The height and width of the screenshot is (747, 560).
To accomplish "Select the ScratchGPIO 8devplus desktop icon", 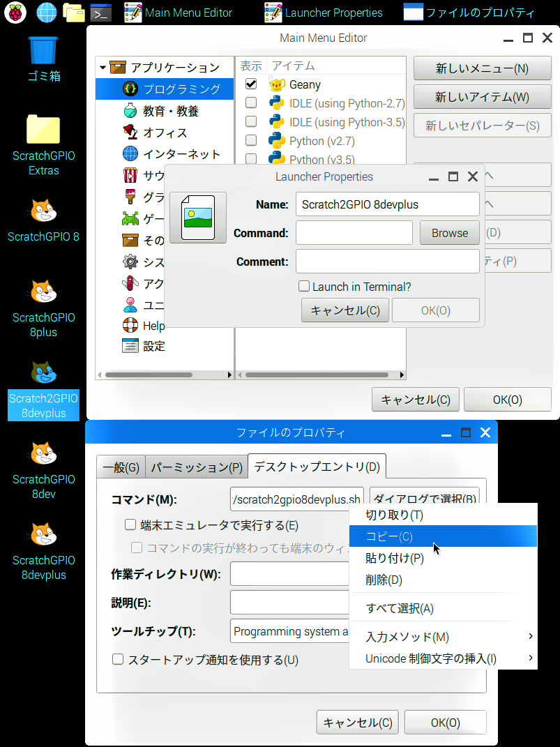I will 43,552.
